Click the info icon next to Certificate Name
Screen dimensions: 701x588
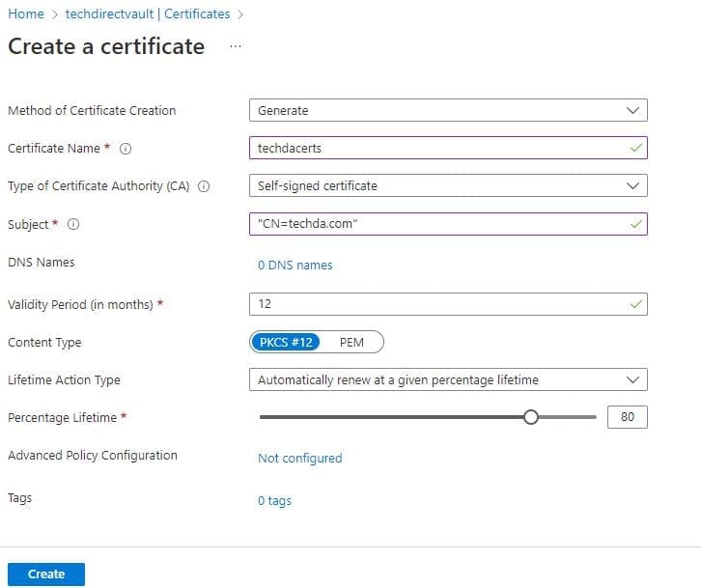(126, 149)
